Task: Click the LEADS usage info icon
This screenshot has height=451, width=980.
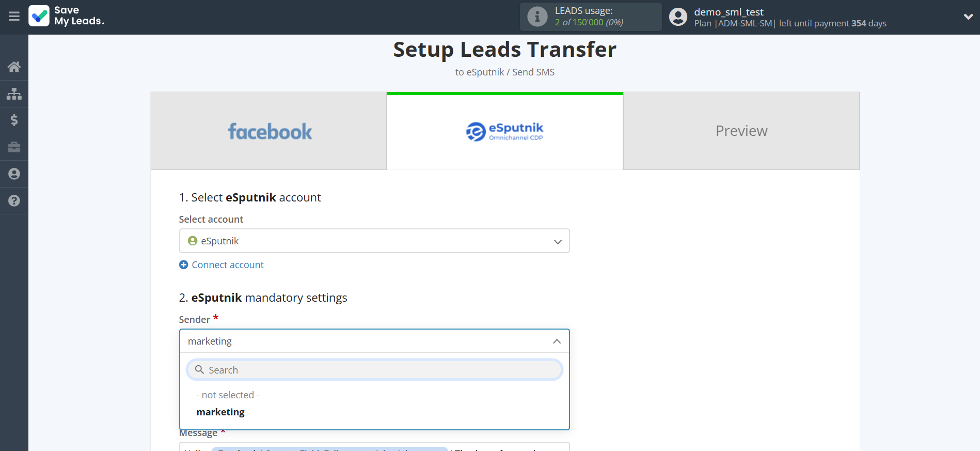Action: coord(537,17)
